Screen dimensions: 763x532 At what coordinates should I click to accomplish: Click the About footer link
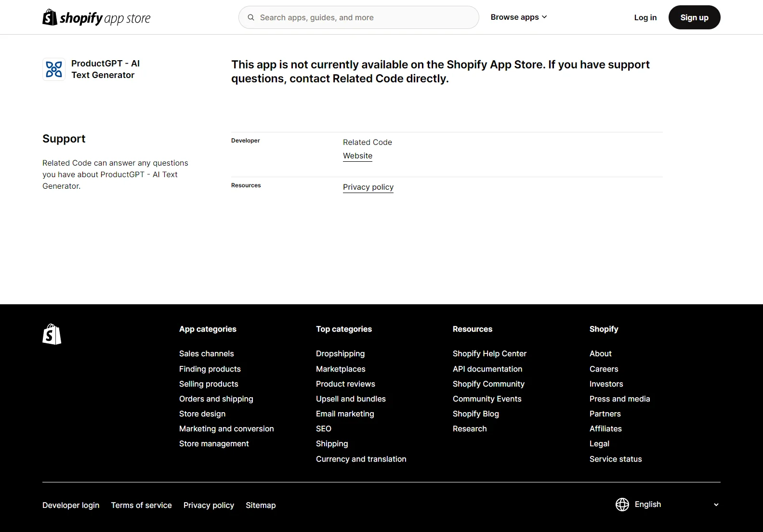pyautogui.click(x=601, y=354)
